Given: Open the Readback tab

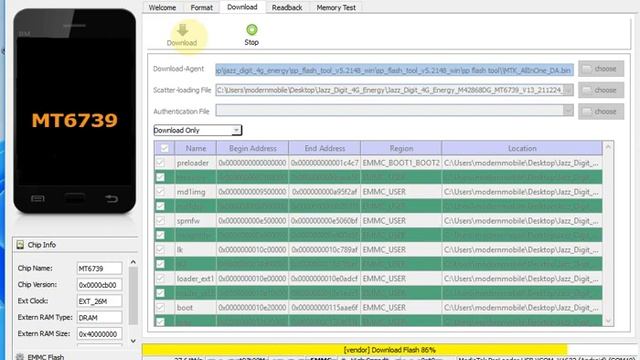Looking at the screenshot, I should click(287, 7).
